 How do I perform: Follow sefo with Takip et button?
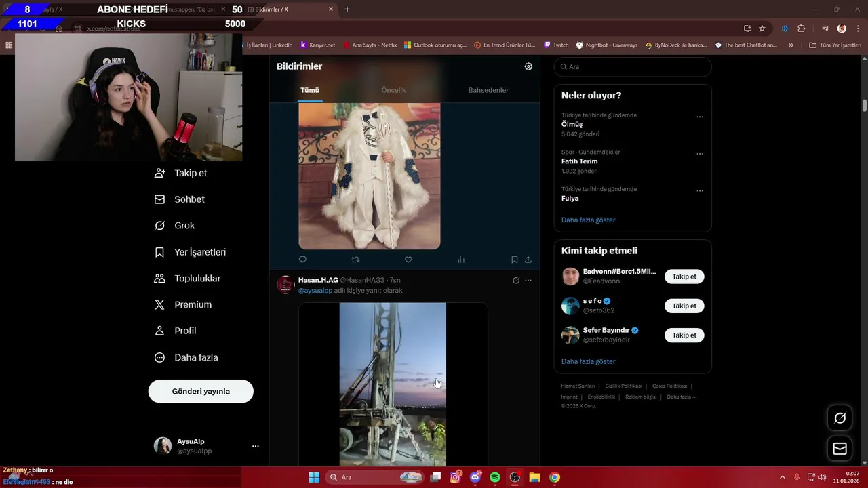coord(684,306)
